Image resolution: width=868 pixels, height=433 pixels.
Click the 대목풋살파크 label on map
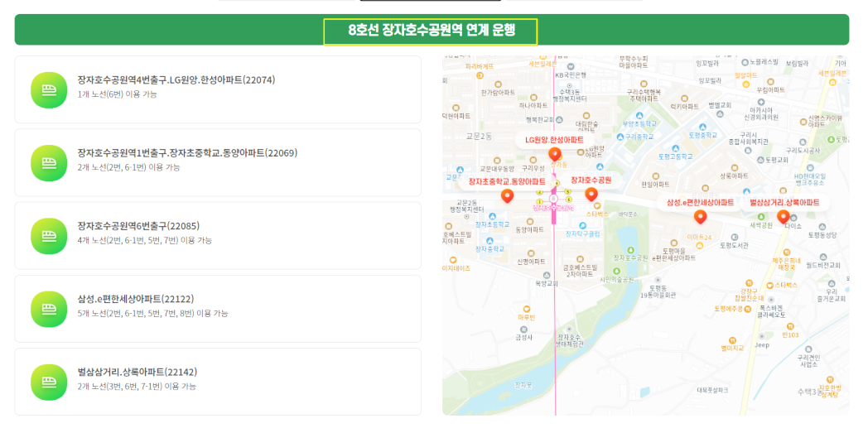(712, 390)
